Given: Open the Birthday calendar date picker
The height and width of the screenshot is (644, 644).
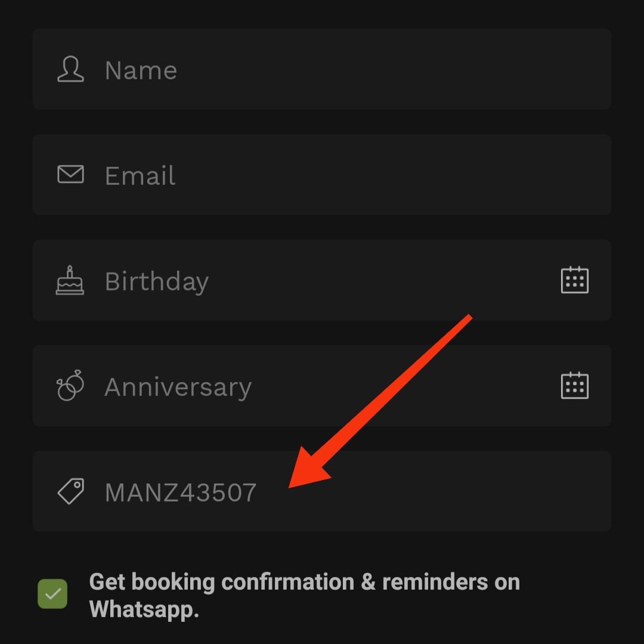Looking at the screenshot, I should 574,280.
